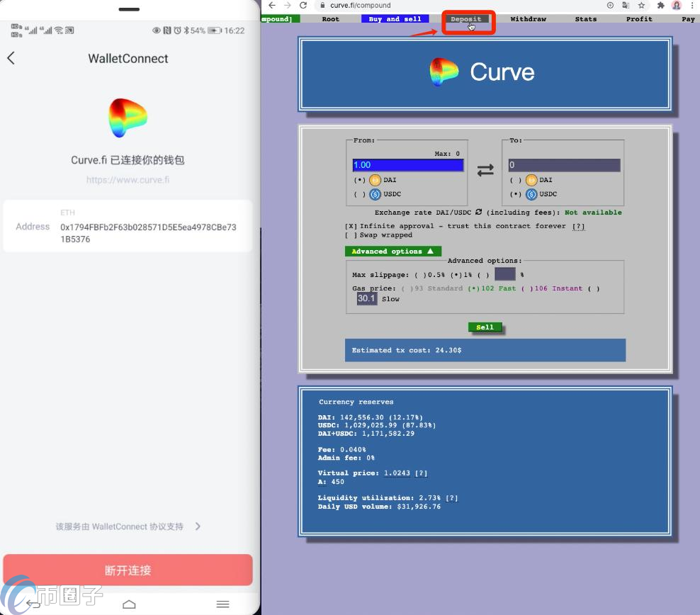The height and width of the screenshot is (615, 700).
Task: Select DAI radio under From
Action: point(359,180)
